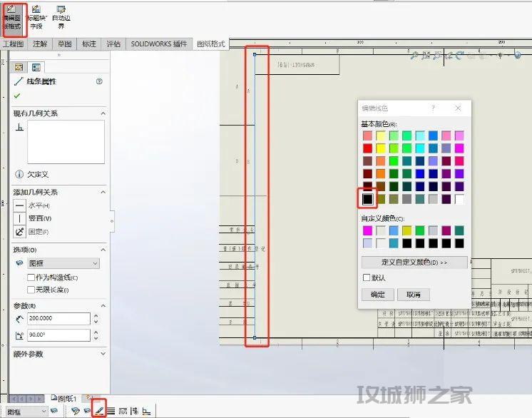Switch to the 注解 (Annotation) ribbon tab
Screen dimensions: 532x418
click(40, 44)
